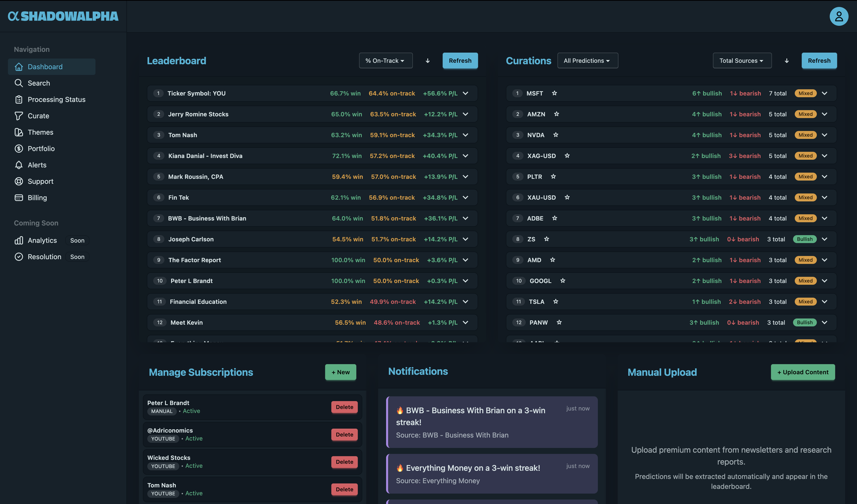
Task: Star the NVDA ticker as favorite
Action: (555, 135)
